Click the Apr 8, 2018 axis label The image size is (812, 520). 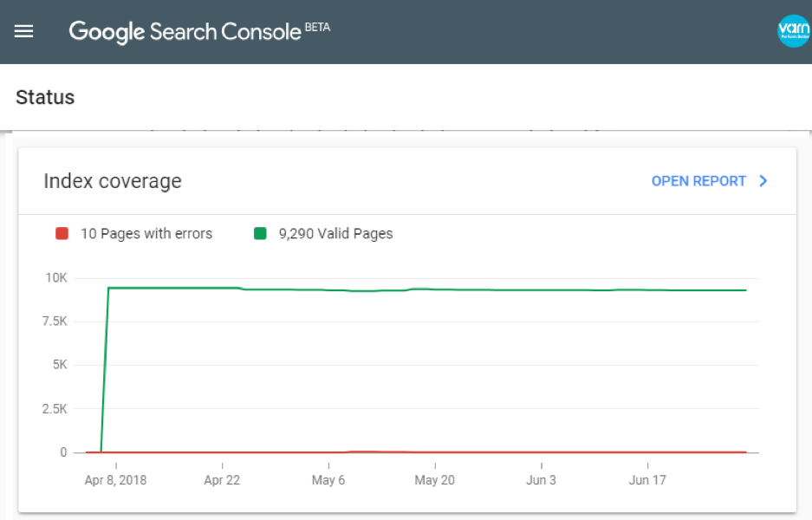[115, 480]
